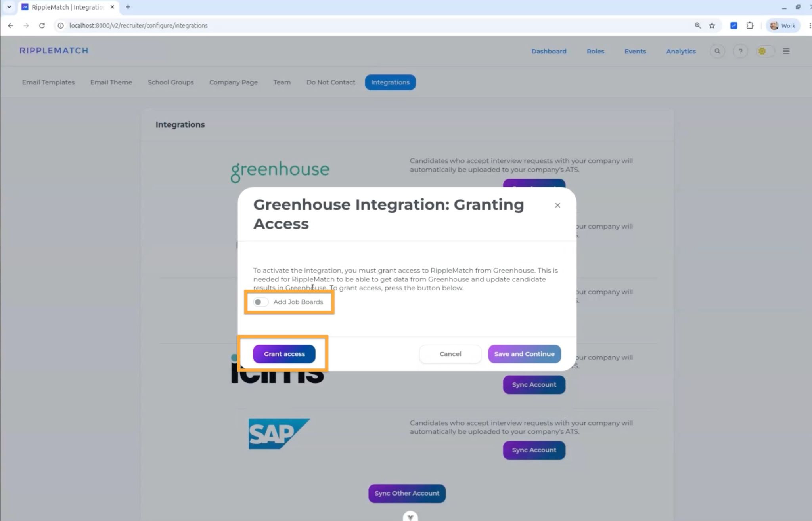Screen dimensions: 812x521
Task: View site information icon in address bar
Action: 60,25
